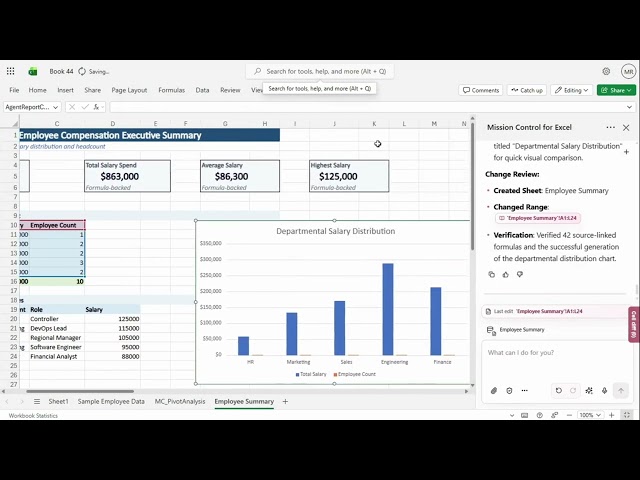Open the all sheets list icon
This screenshot has height=480, width=640.
point(37,402)
